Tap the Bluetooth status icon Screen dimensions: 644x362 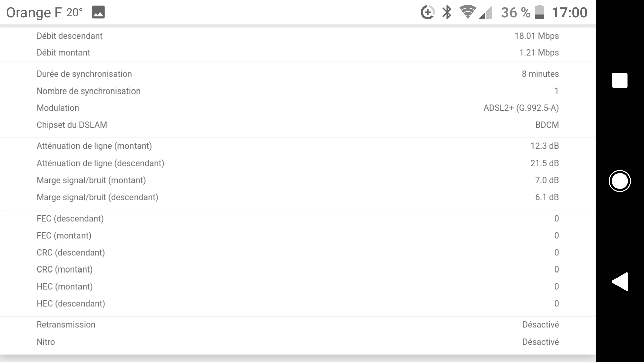point(446,12)
